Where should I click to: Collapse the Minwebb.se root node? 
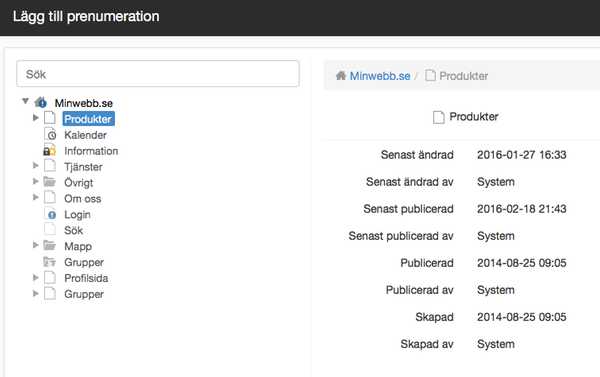[x=25, y=101]
